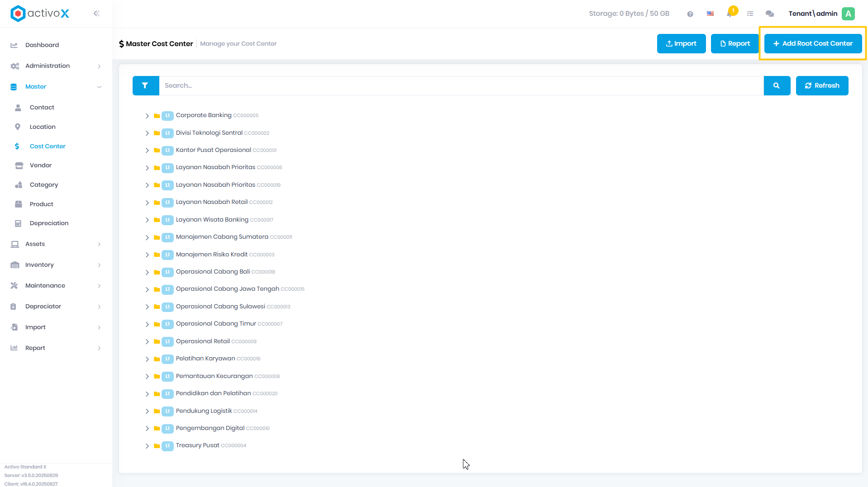The image size is (868, 487).
Task: Collapse the sidebar with double-arrow icon
Action: pos(96,14)
